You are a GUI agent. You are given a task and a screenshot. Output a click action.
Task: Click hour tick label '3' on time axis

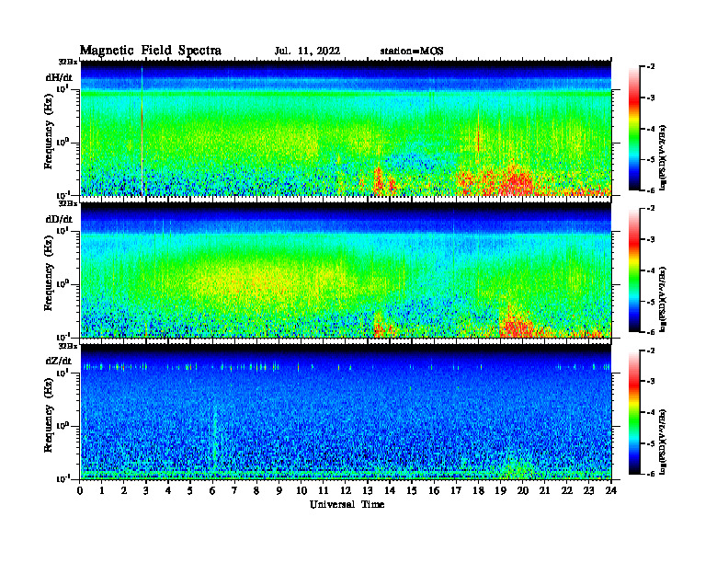click(x=146, y=490)
